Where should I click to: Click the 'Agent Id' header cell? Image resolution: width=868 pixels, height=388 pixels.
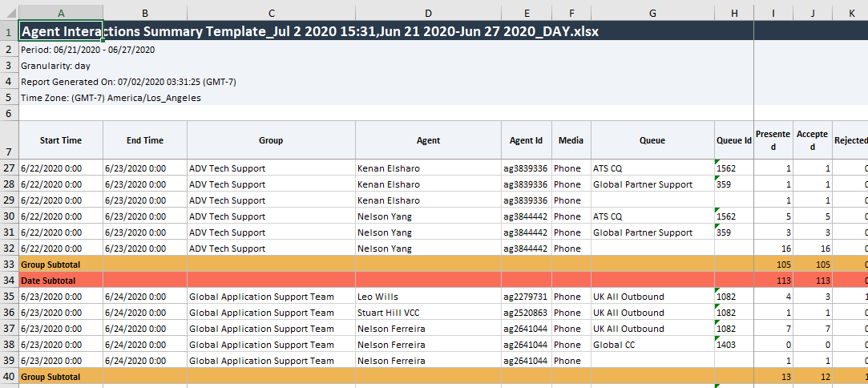point(527,140)
